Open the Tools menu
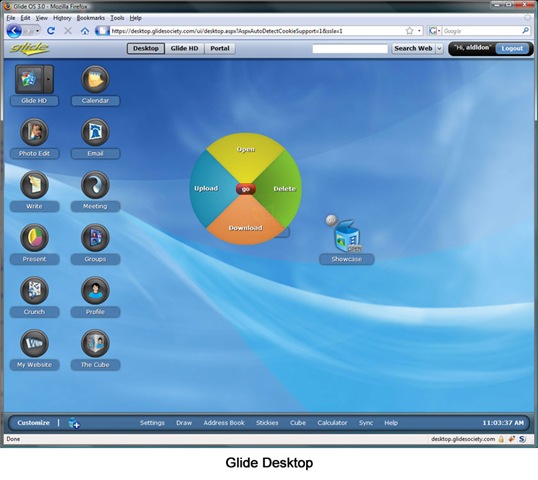The width and height of the screenshot is (538, 480). tap(117, 18)
